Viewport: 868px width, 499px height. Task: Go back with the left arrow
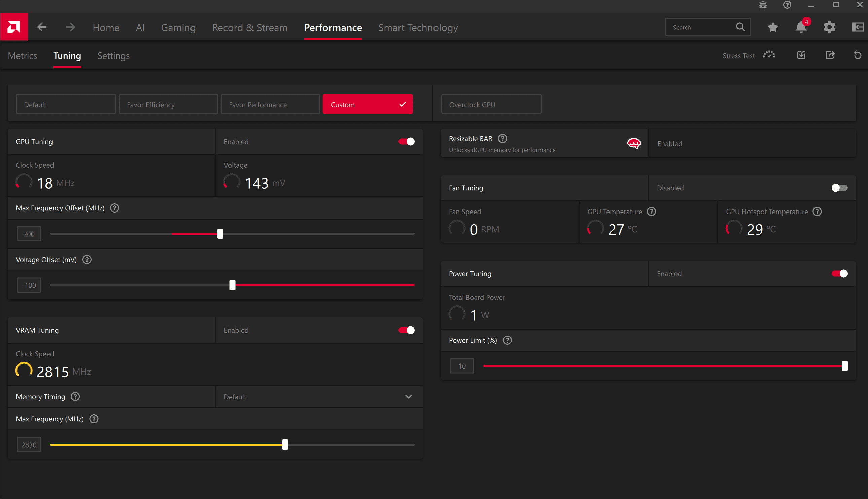coord(42,27)
